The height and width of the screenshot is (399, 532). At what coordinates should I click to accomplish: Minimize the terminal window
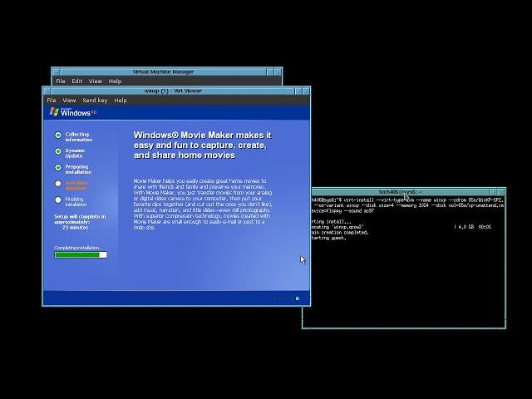click(x=494, y=192)
